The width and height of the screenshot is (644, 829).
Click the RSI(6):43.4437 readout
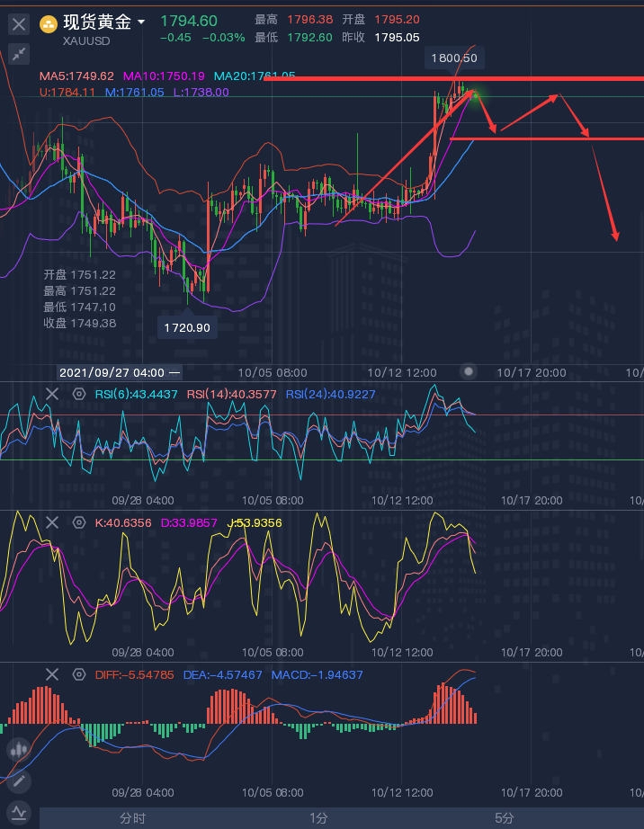click(x=137, y=394)
